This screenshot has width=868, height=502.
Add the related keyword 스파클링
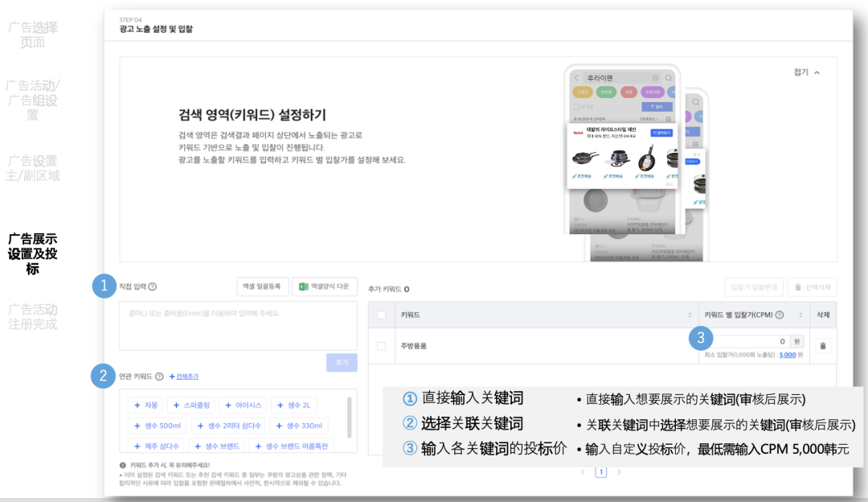(191, 405)
